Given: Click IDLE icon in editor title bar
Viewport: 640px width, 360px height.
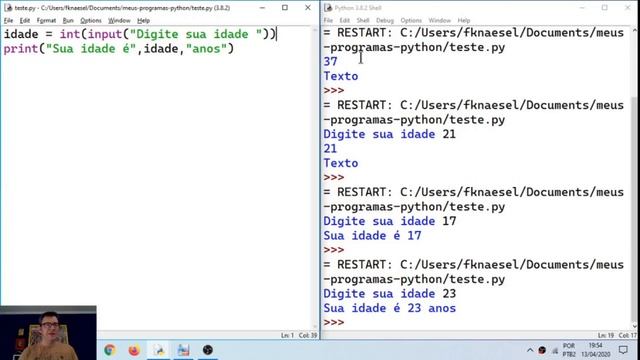Looking at the screenshot, I should (x=8, y=8).
